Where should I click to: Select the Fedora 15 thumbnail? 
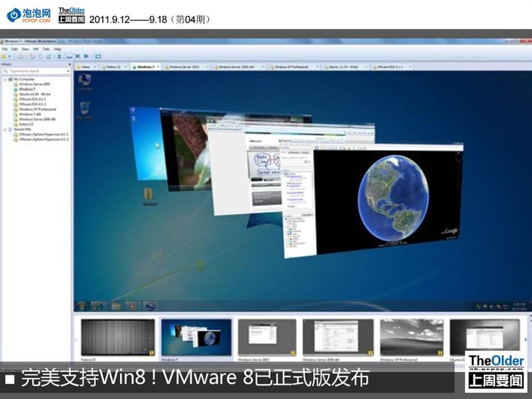point(118,338)
